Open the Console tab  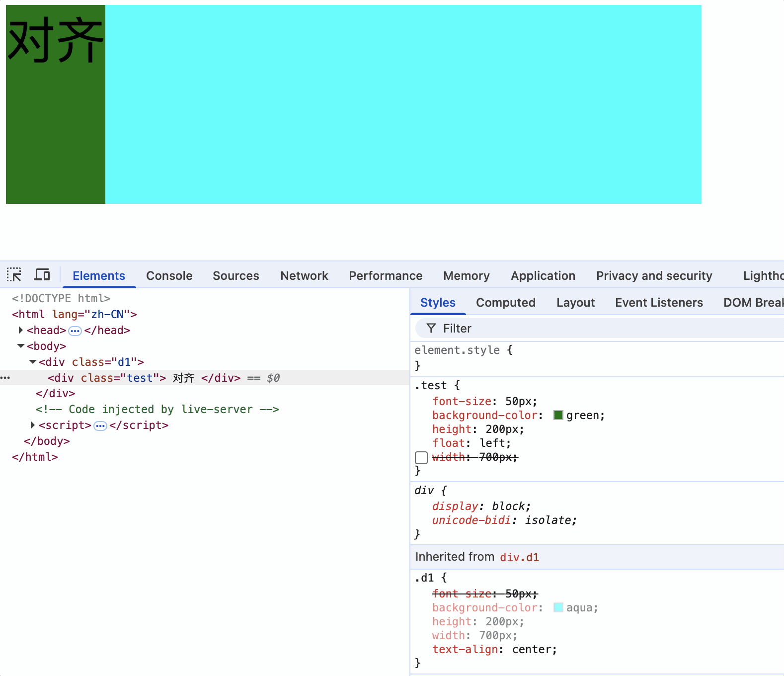(169, 275)
